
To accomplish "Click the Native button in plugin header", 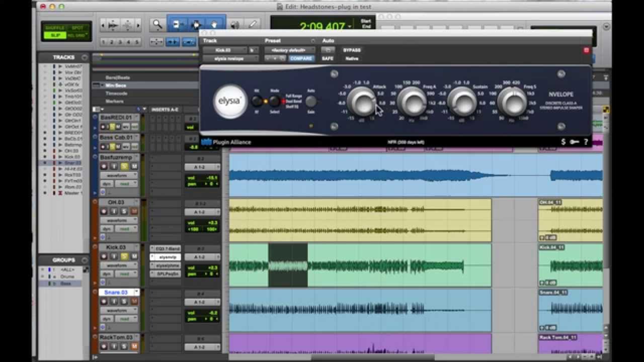I will coord(352,58).
